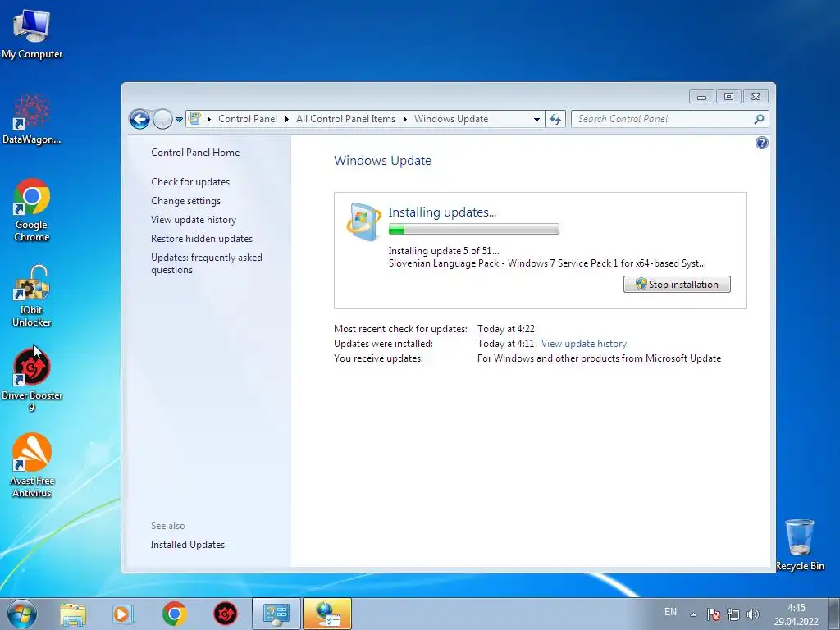Click the Windows Update installer icon
Image resolution: width=840 pixels, height=630 pixels.
(363, 221)
